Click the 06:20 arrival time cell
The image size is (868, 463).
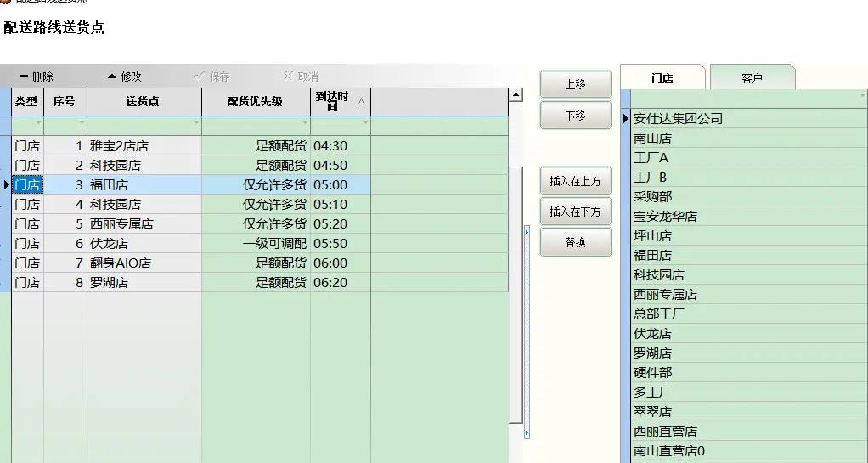point(341,282)
